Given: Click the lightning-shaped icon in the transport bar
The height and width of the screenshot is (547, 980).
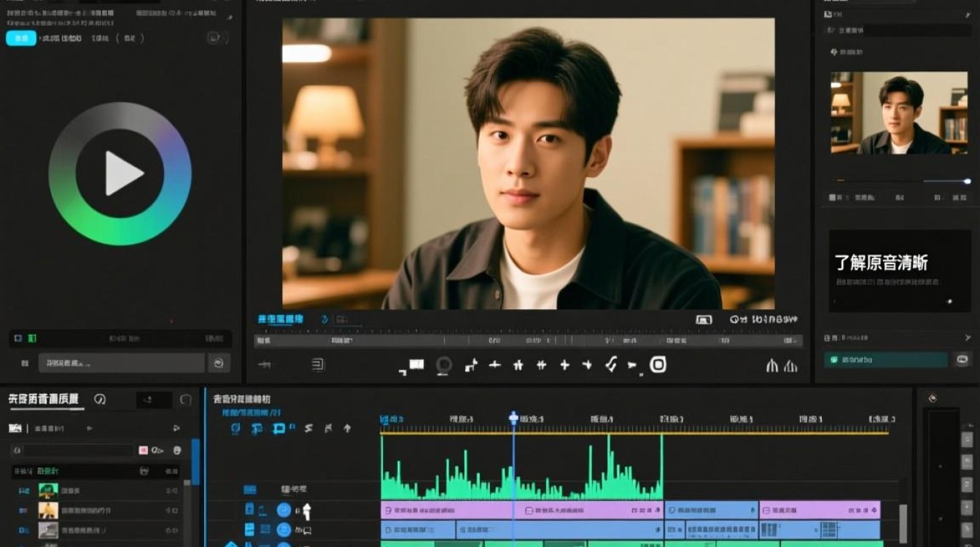Looking at the screenshot, I should point(611,364).
